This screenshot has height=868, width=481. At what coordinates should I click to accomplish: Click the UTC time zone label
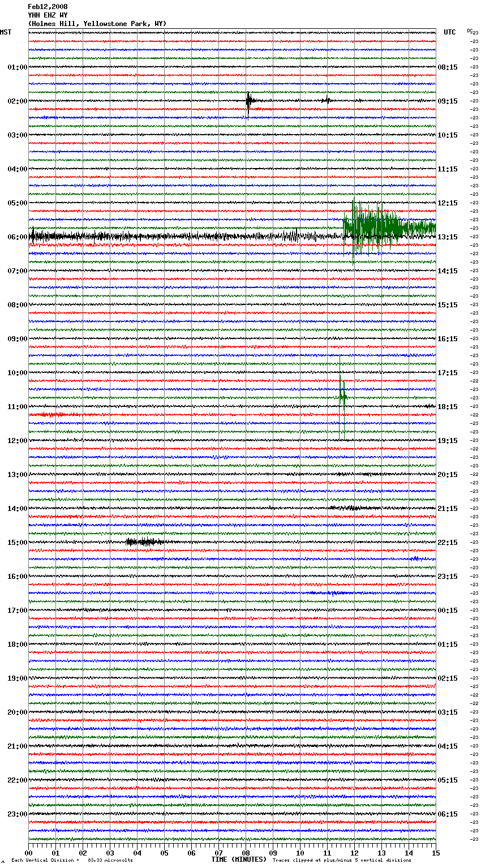click(449, 32)
